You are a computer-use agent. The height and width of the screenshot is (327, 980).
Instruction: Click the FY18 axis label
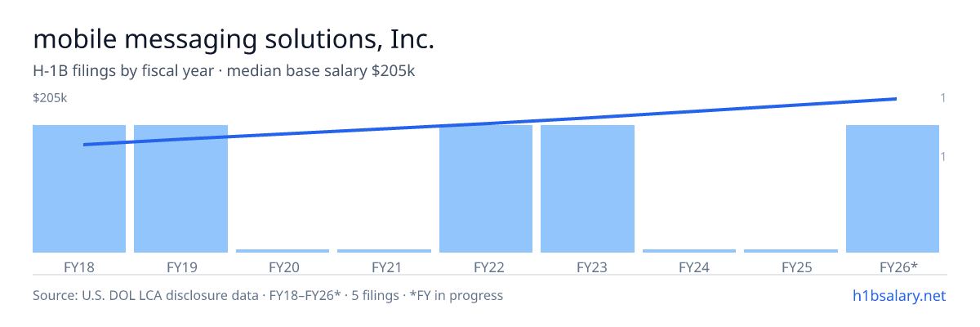click(x=79, y=267)
